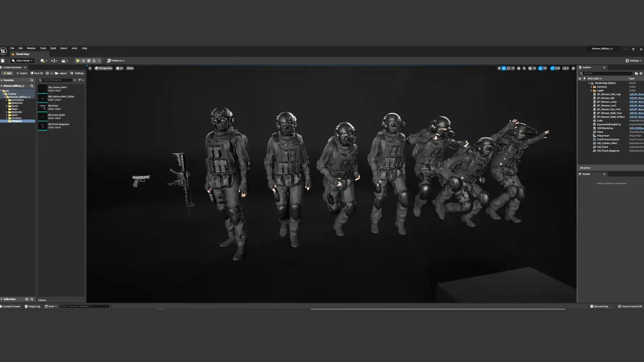Open the asset filter dropdown
644x362 pixels.
81,80
